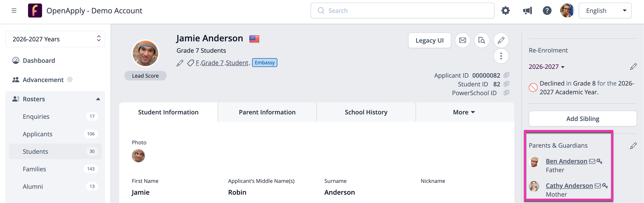
Task: Focus the Search input field
Action: point(402,11)
